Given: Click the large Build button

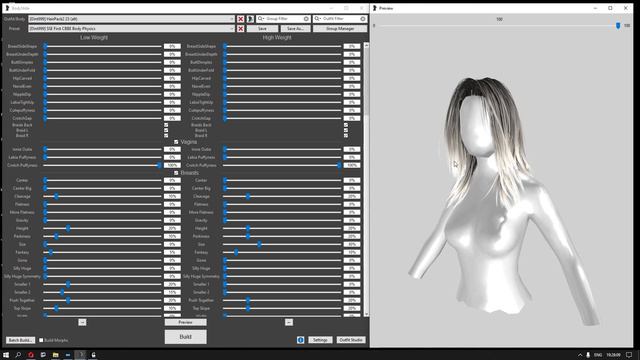Looking at the screenshot, I should pos(185,337).
